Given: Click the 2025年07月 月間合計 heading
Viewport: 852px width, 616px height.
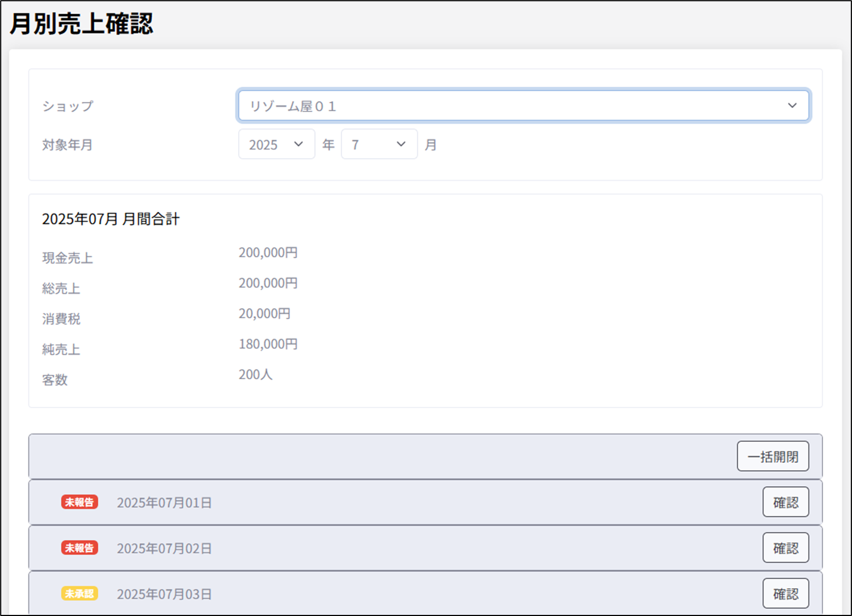Looking at the screenshot, I should click(111, 219).
